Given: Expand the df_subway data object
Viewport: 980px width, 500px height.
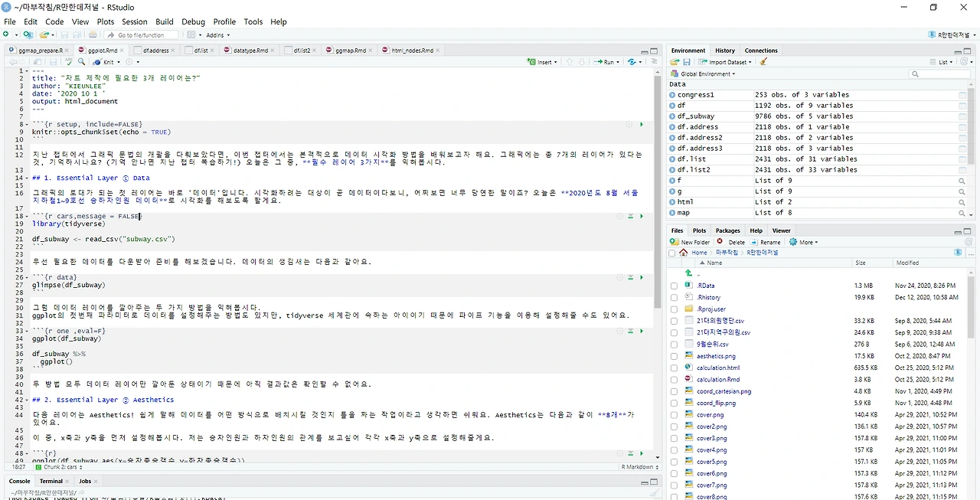Looking at the screenshot, I should 672,116.
